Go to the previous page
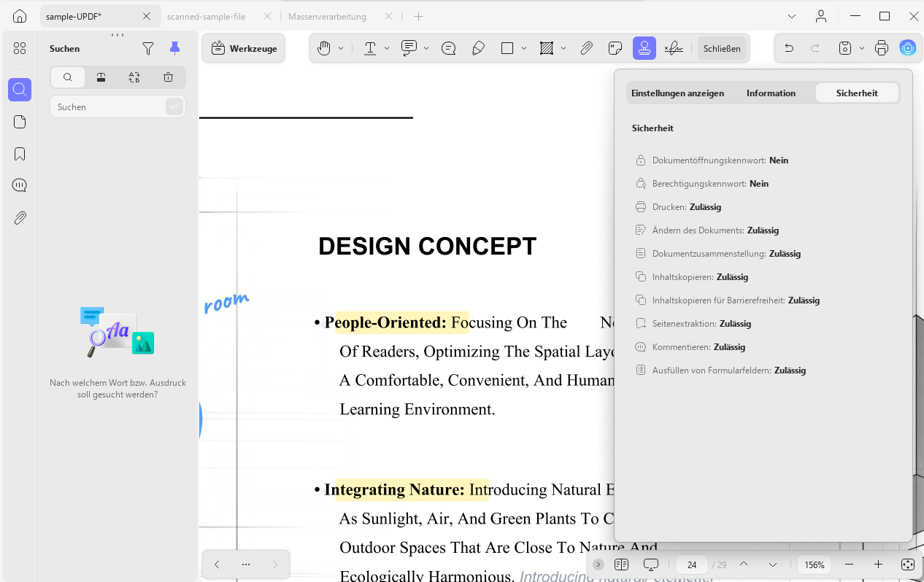Viewport: 924px width, 582px height. (x=743, y=564)
